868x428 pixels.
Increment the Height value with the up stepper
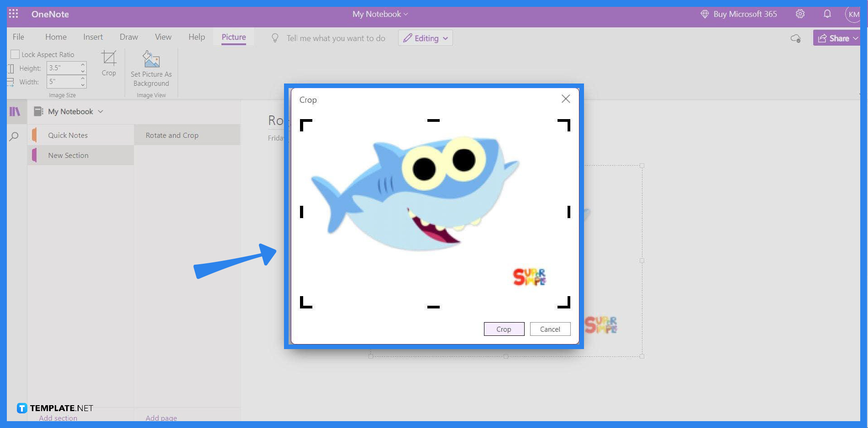82,65
